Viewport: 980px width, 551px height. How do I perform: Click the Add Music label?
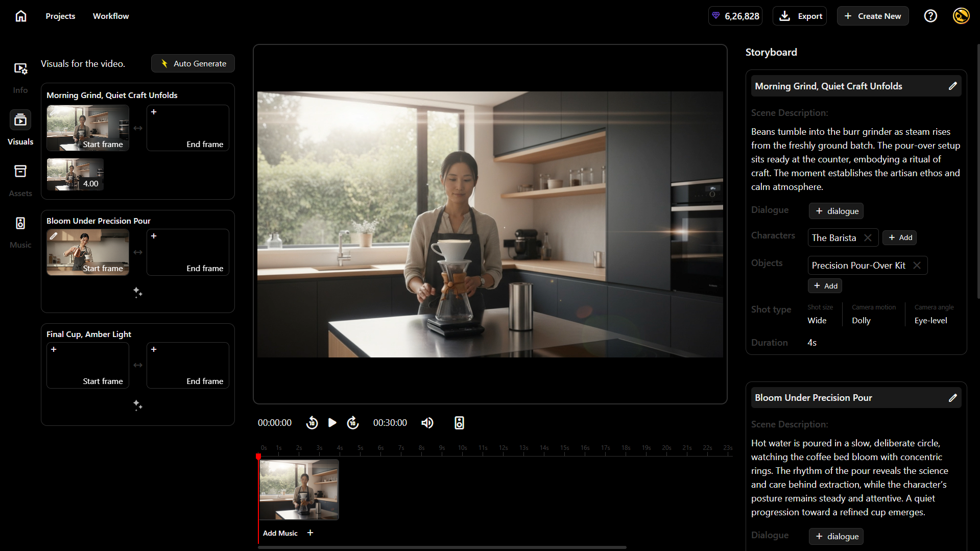(x=280, y=533)
